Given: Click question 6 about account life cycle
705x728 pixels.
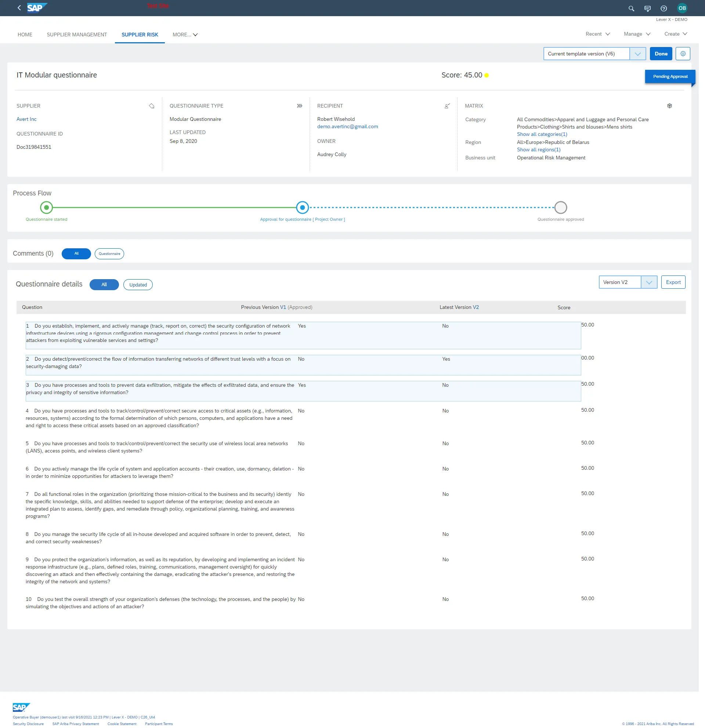Looking at the screenshot, I should [160, 473].
